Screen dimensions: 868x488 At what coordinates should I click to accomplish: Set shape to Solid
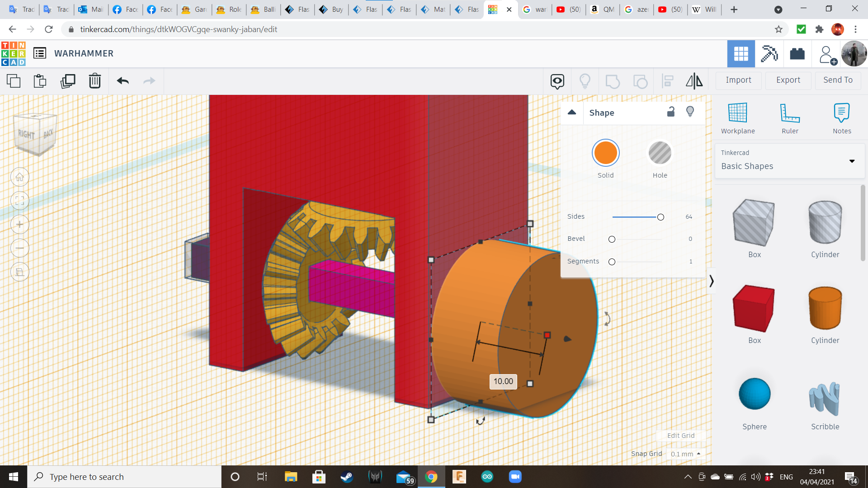[605, 153]
